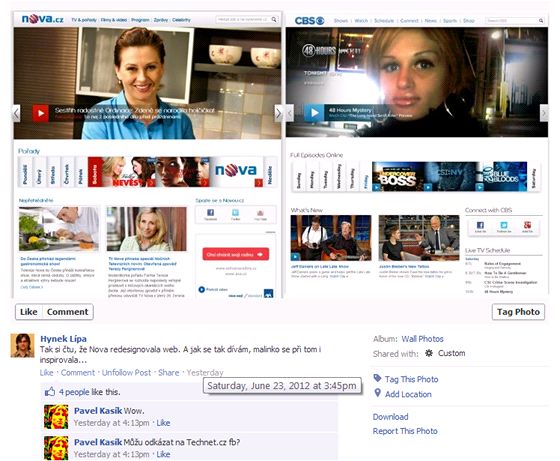This screenshot has height=461, width=560.
Task: Go to next slide on Nova banner
Action: click(278, 114)
